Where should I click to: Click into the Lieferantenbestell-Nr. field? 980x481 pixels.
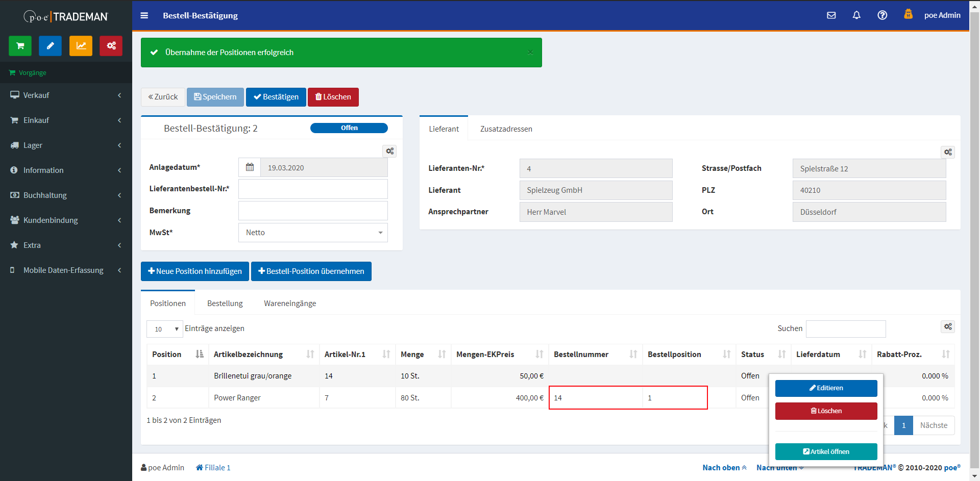pos(312,189)
